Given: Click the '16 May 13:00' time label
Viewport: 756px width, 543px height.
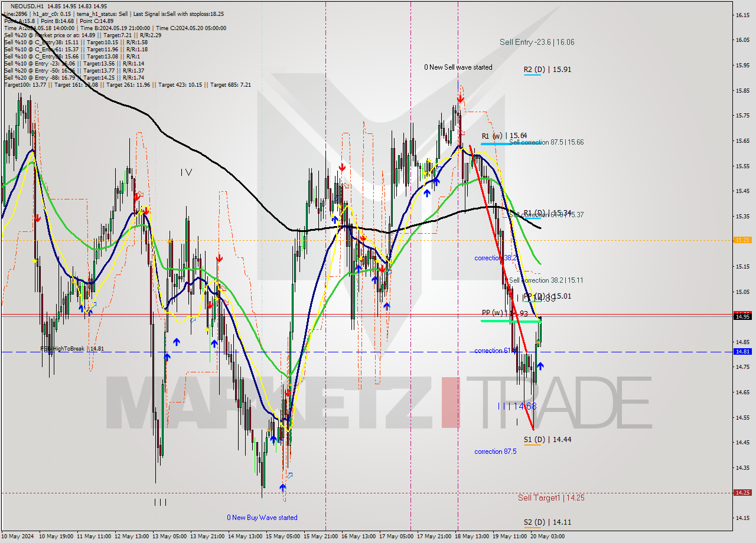Looking at the screenshot, I should 358,537.
